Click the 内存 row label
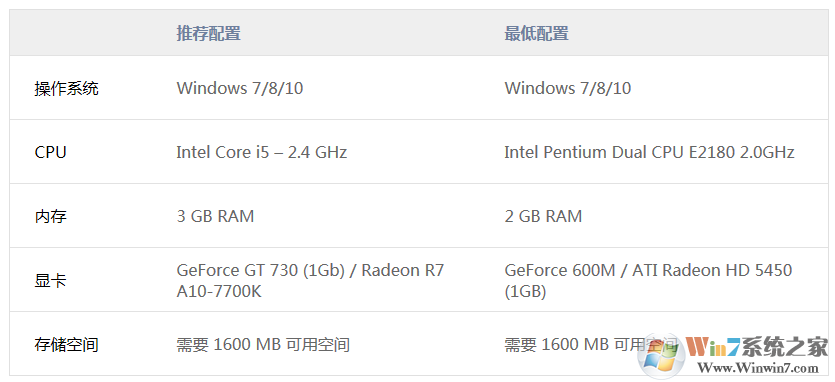835x382 pixels. point(51,216)
